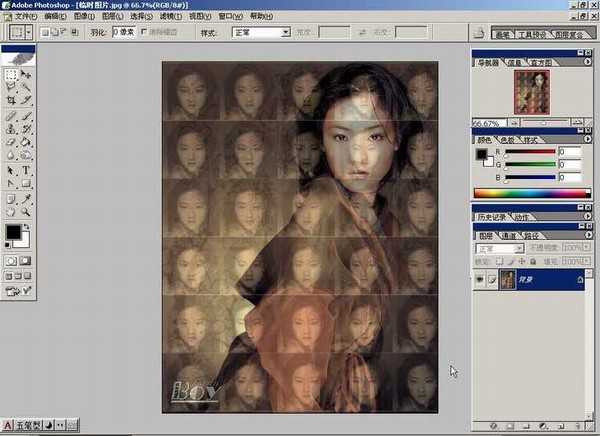Select the Magic Wand tool
Image resolution: width=600 pixels, height=436 pixels.
point(26,88)
